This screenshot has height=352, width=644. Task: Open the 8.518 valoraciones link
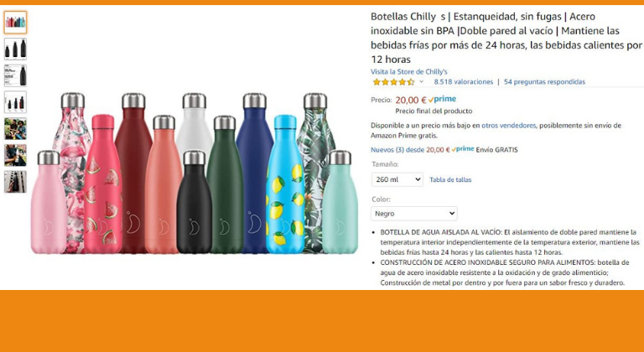tap(463, 82)
